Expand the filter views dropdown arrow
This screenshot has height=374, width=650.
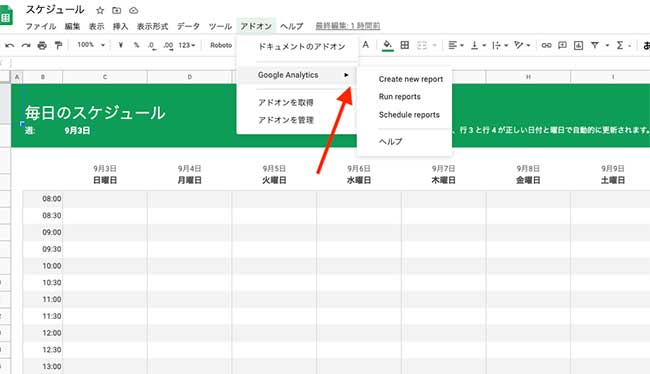[607, 45]
